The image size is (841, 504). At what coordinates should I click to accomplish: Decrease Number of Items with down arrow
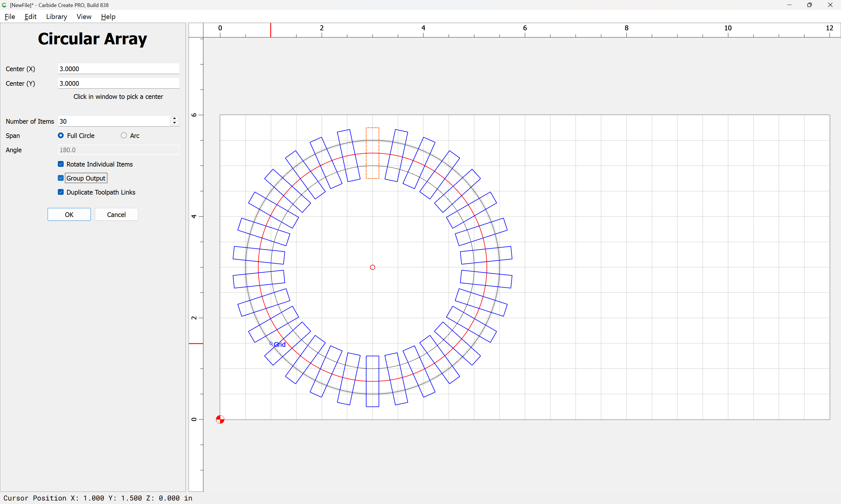[174, 123]
